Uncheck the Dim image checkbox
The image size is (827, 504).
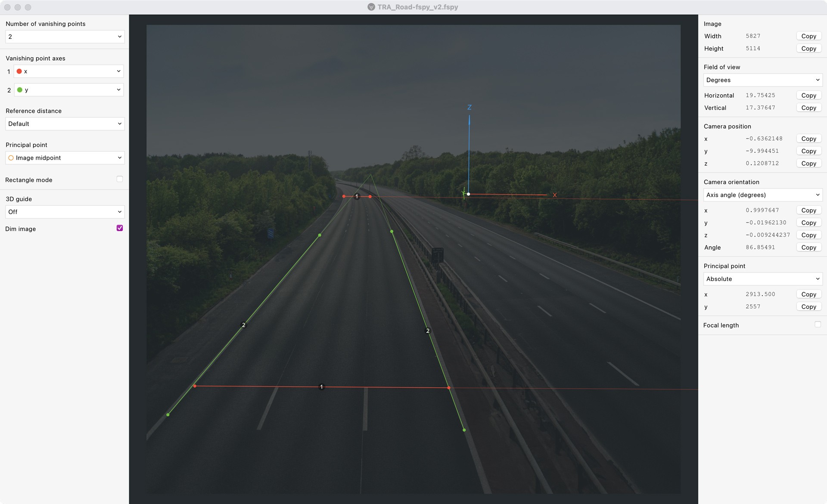coord(120,228)
